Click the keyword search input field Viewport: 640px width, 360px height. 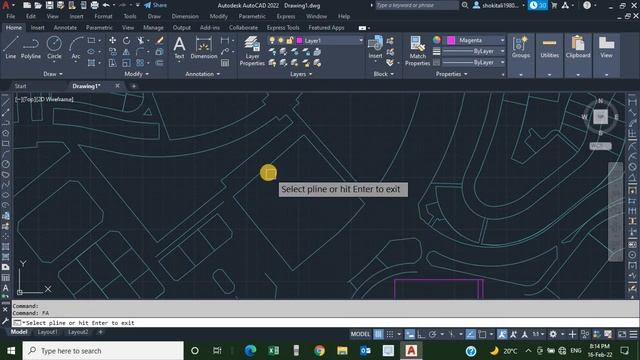click(x=416, y=5)
